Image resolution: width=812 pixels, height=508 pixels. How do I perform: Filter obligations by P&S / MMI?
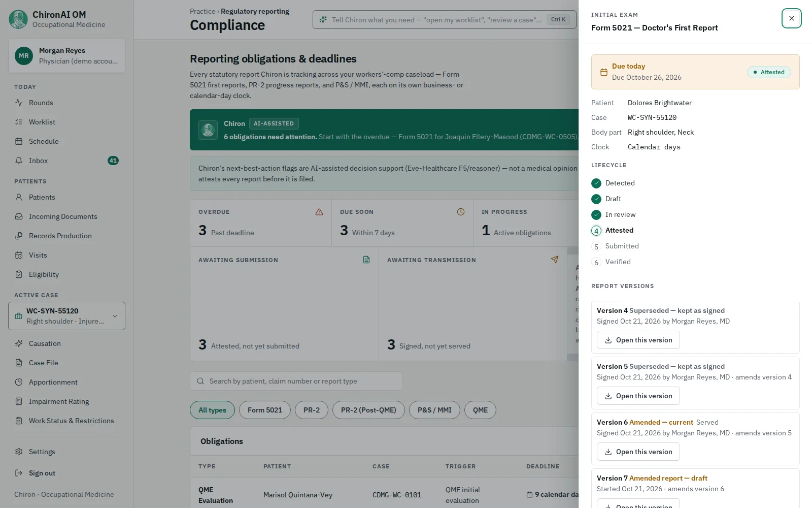[434, 410]
